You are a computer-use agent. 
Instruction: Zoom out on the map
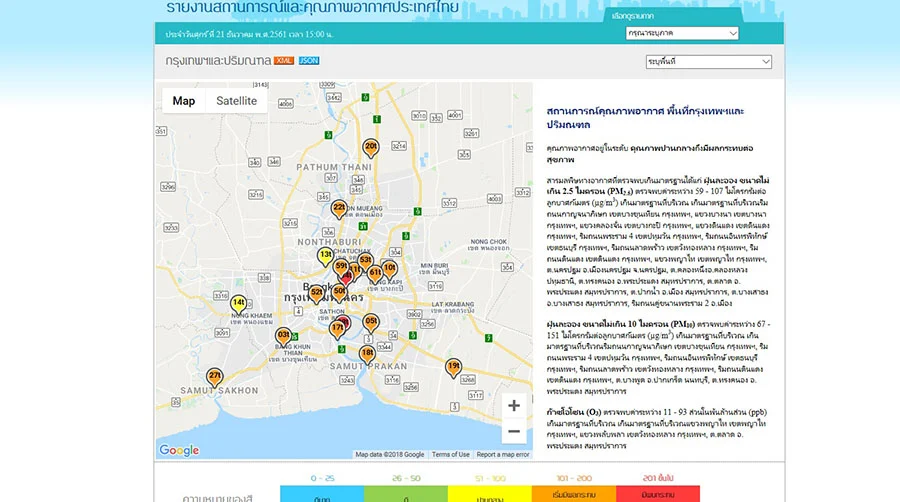(514, 431)
